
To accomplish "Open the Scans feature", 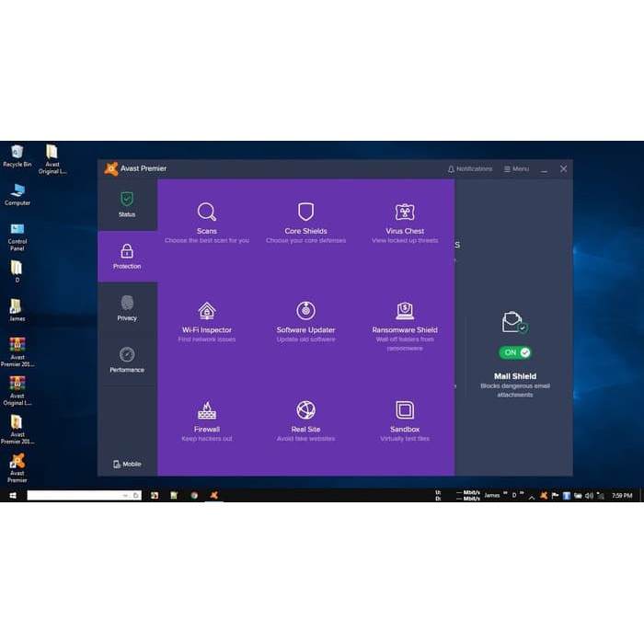I will 207,223.
